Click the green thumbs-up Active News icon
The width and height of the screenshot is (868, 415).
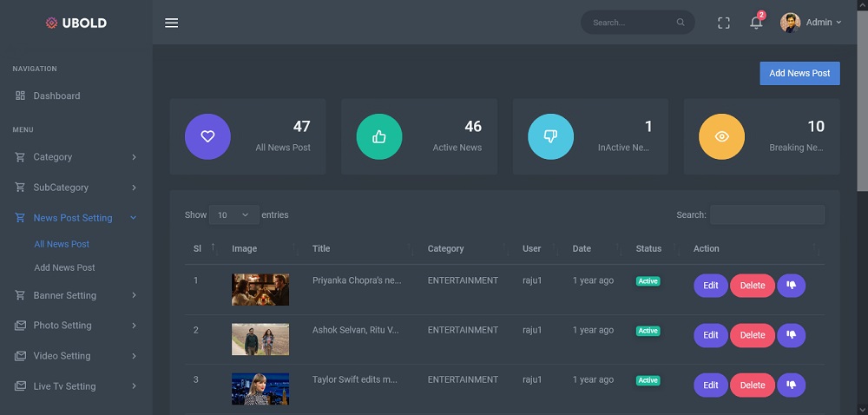379,136
